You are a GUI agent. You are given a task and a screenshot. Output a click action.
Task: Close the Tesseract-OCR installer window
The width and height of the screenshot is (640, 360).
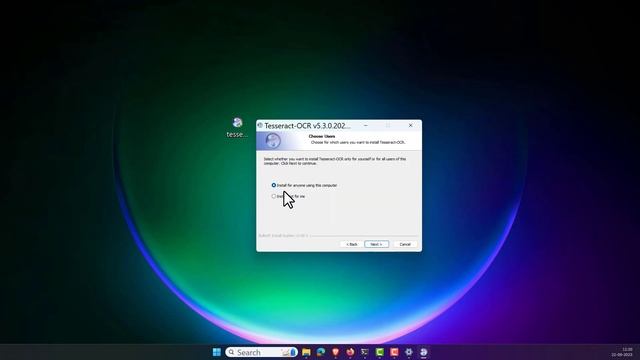click(410, 125)
